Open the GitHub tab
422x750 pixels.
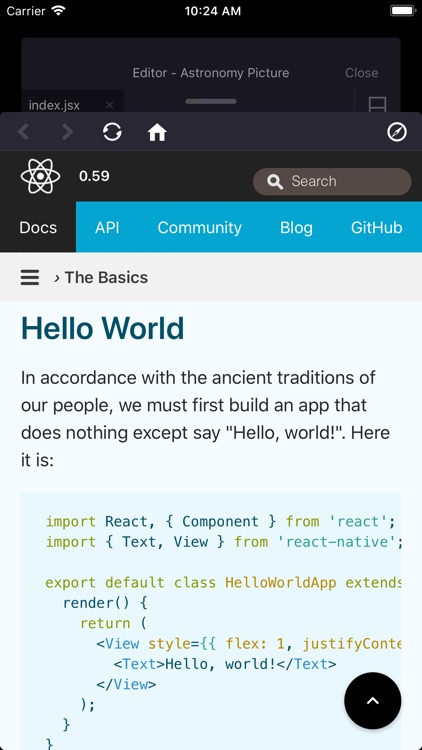pyautogui.click(x=377, y=227)
